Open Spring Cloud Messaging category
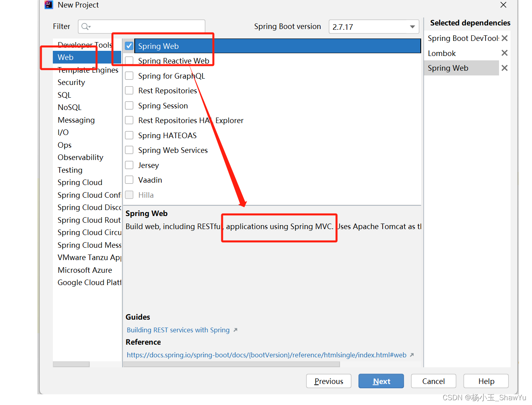 89,245
